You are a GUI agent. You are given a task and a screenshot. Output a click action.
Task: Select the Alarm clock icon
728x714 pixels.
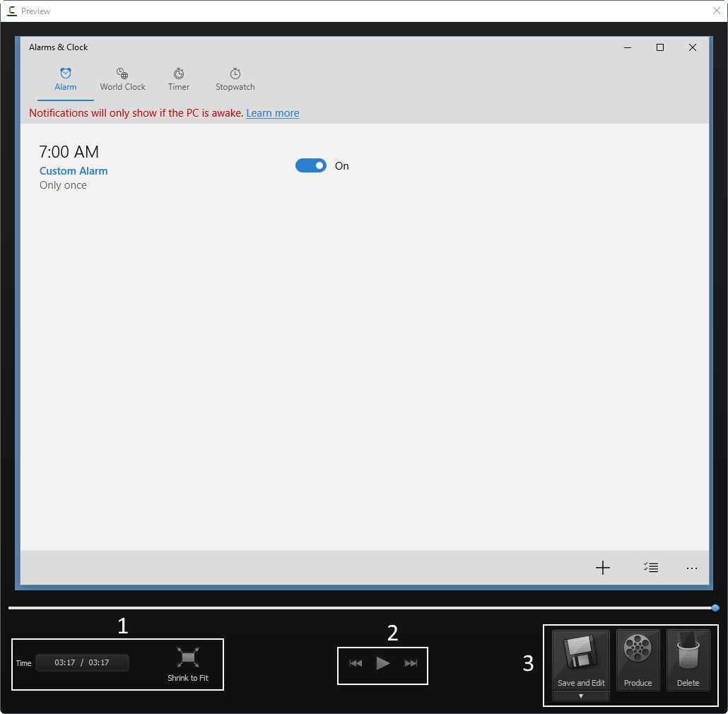point(65,74)
